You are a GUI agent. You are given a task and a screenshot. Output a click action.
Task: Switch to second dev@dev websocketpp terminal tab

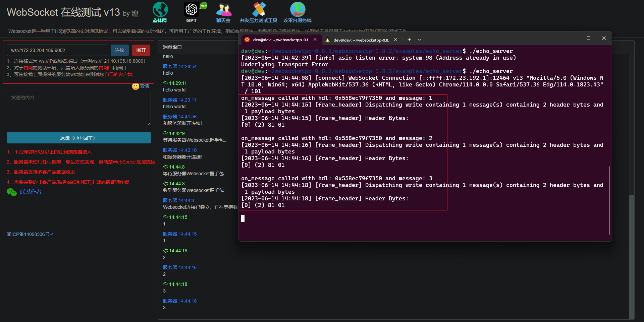pyautogui.click(x=362, y=40)
